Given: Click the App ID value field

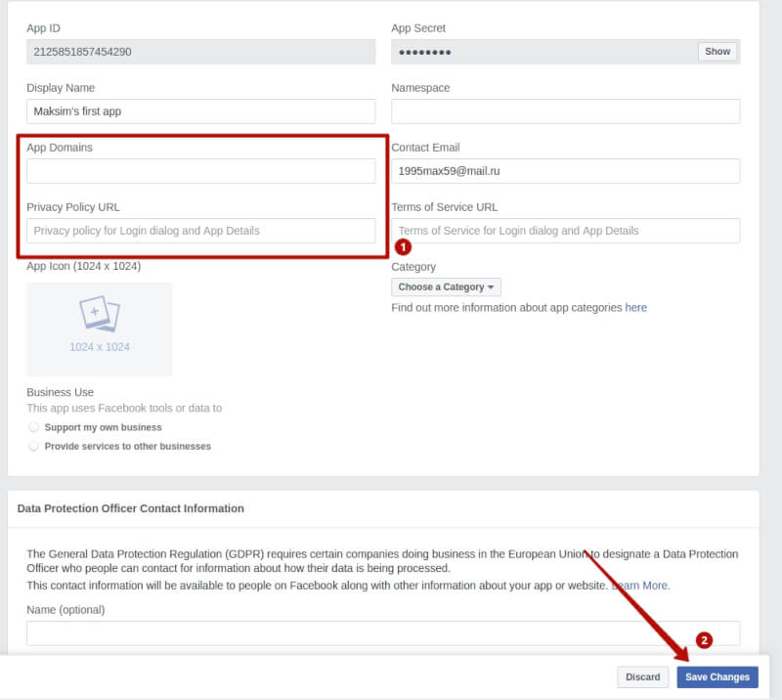Looking at the screenshot, I should (x=199, y=51).
